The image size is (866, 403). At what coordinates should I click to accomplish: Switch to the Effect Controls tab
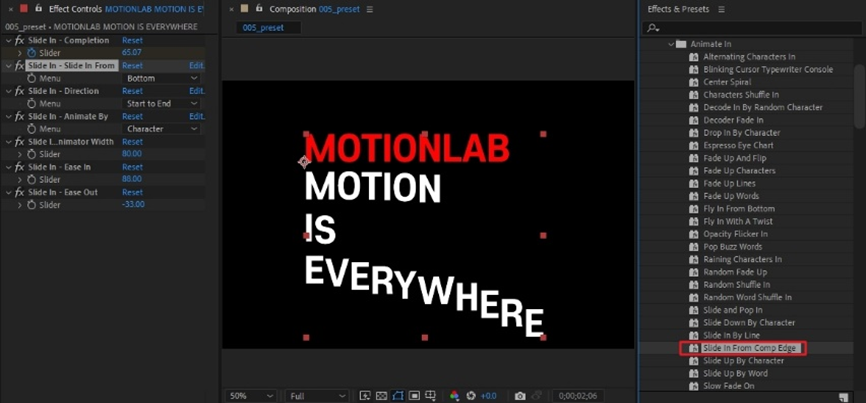click(x=126, y=9)
